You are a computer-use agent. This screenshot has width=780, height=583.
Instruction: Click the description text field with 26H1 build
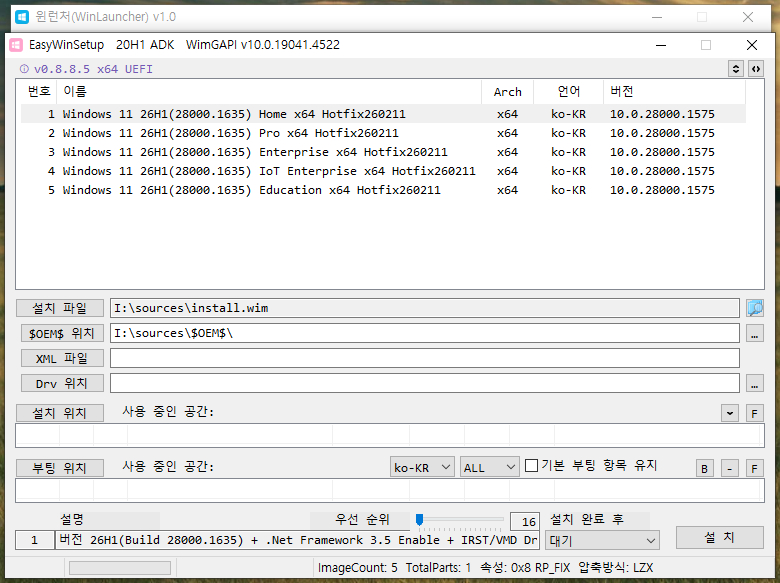click(x=297, y=540)
